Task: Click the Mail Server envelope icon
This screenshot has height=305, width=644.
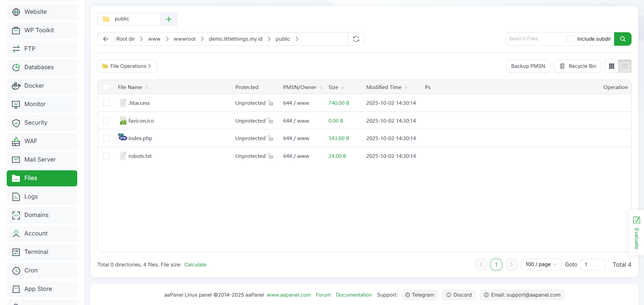Action: [x=16, y=160]
